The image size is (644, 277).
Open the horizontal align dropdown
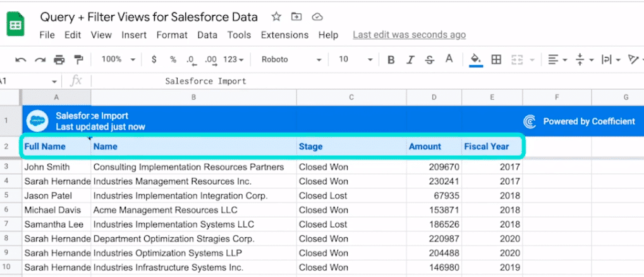[x=557, y=59]
